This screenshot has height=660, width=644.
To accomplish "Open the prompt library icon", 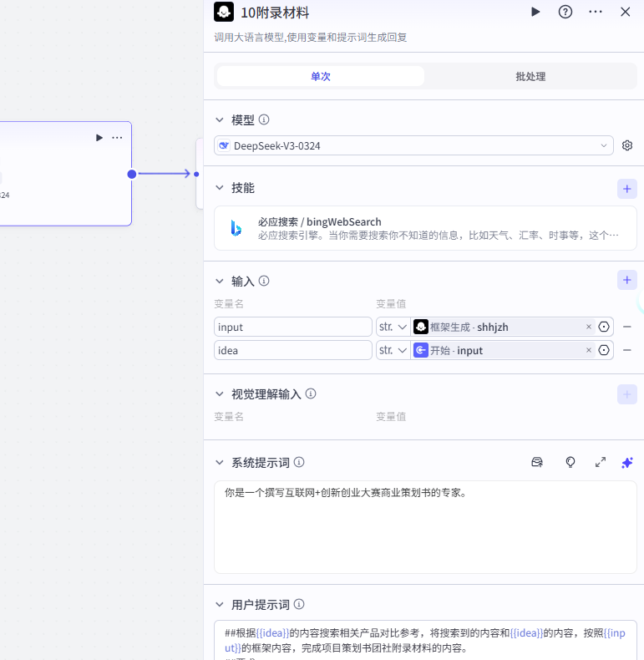I will [537, 462].
